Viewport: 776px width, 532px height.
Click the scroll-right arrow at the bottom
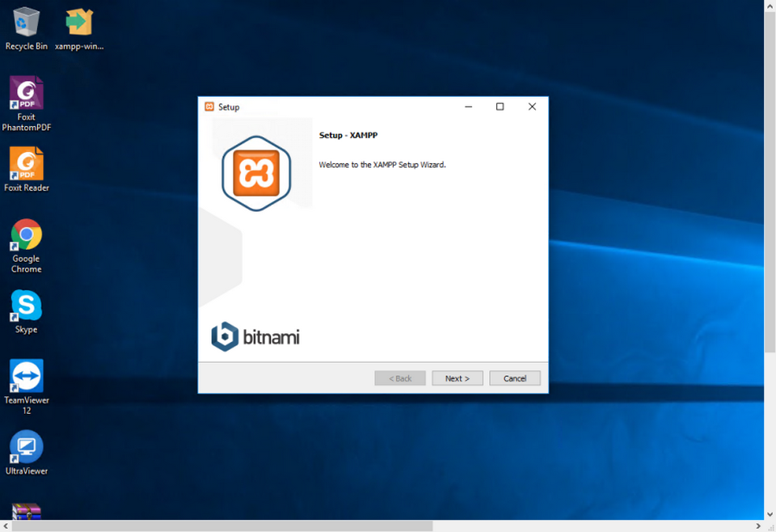(758, 526)
